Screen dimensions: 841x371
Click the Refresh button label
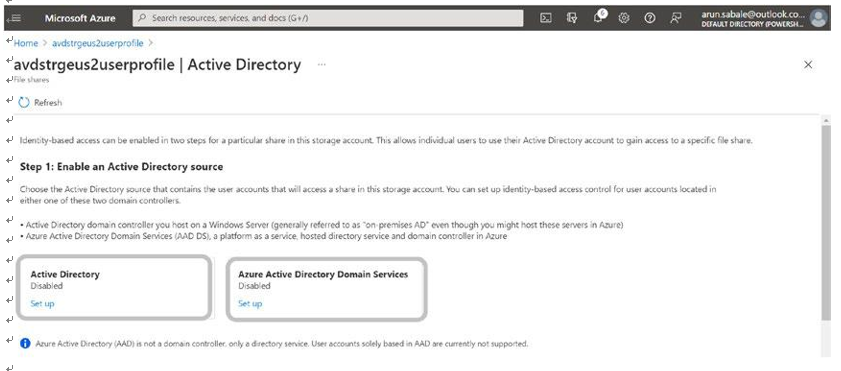pyautogui.click(x=48, y=102)
